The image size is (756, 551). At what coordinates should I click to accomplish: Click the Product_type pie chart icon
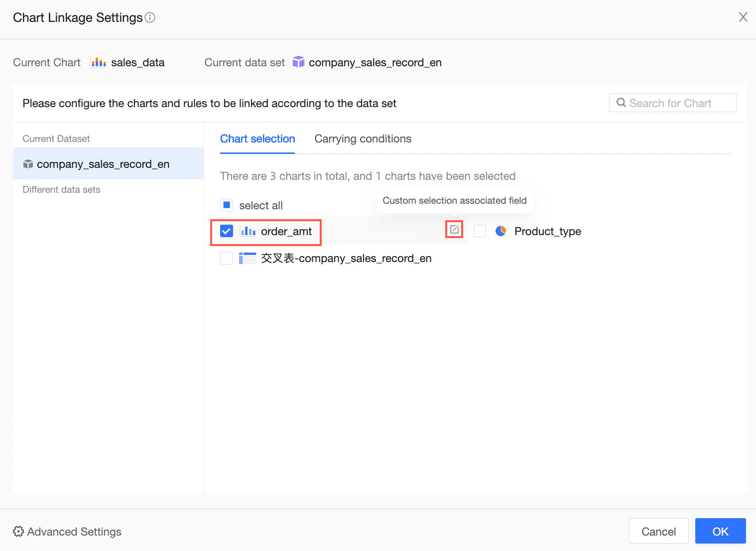click(501, 231)
